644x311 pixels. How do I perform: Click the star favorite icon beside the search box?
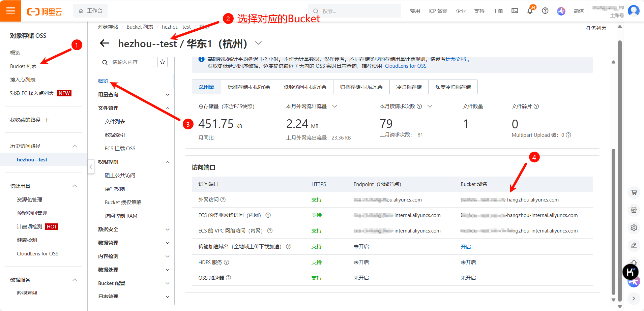tap(163, 62)
